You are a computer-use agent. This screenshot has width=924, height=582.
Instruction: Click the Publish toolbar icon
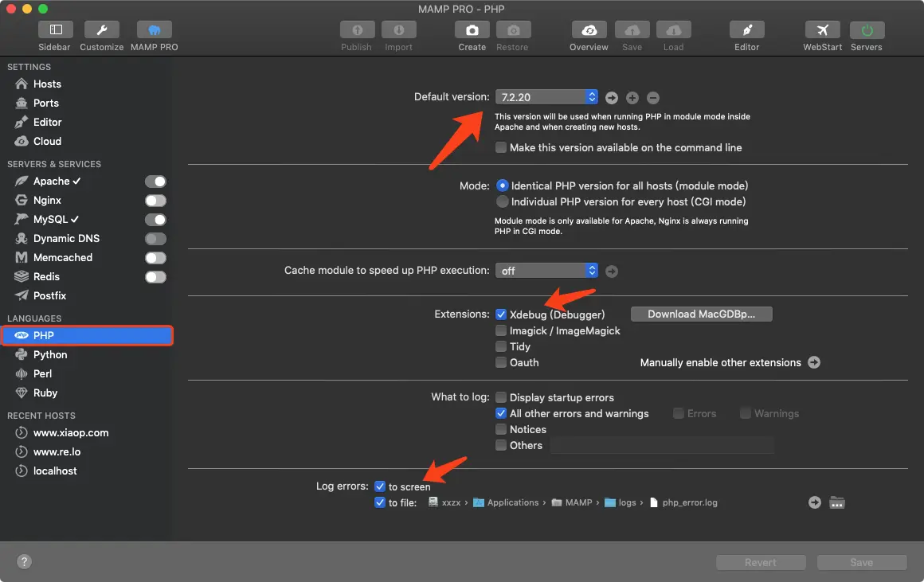[357, 29]
